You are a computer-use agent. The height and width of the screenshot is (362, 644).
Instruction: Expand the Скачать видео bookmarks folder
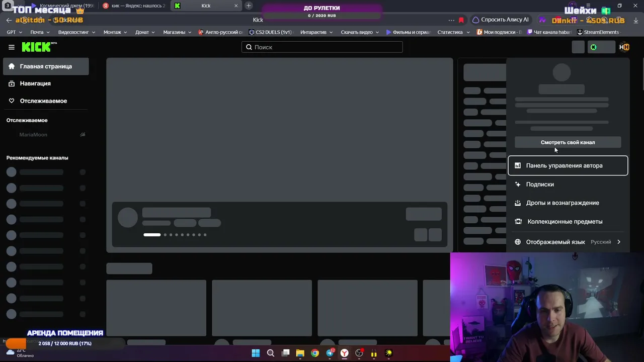tap(360, 32)
